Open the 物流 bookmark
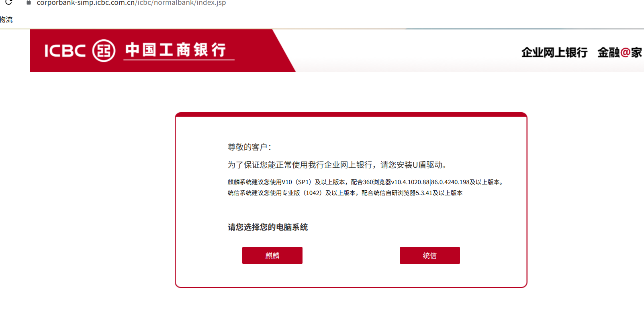 tap(6, 20)
